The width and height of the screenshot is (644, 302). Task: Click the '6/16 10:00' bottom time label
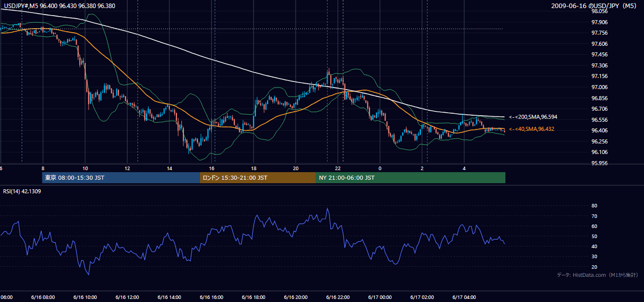click(84, 297)
